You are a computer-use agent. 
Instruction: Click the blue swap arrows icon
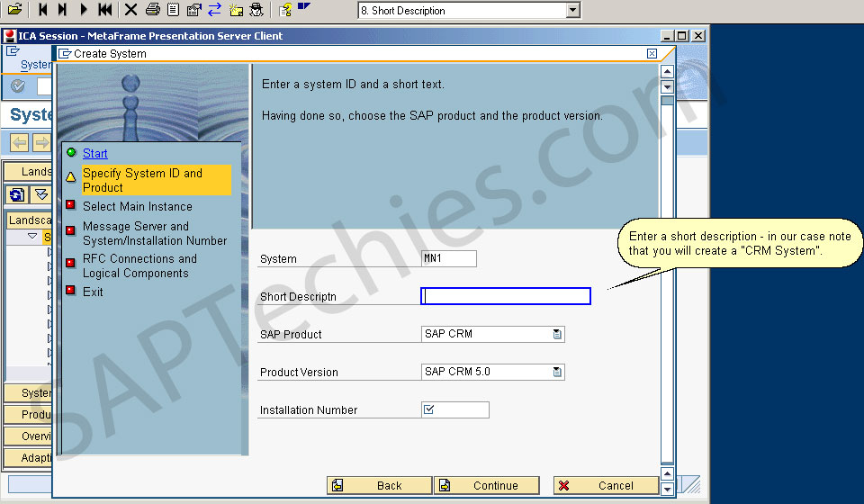pyautogui.click(x=215, y=9)
